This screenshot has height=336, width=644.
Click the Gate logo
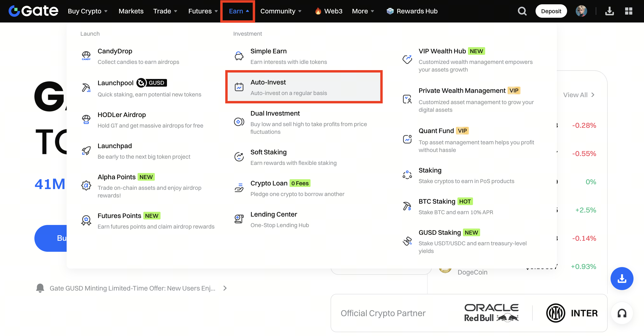(33, 11)
